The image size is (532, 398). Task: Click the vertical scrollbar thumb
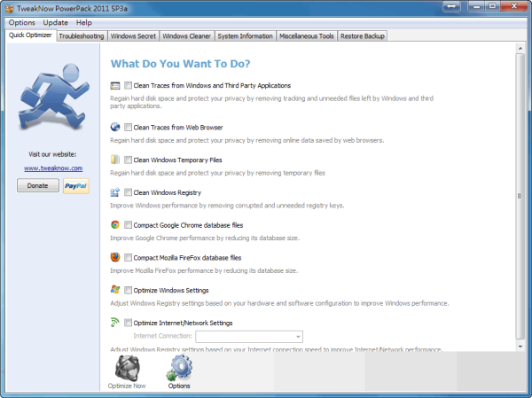pyautogui.click(x=520, y=196)
